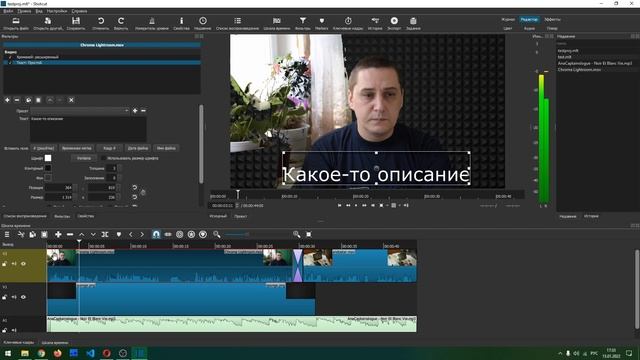This screenshot has height=360, width=640.
Task: Enable Use font size checkbox
Action: coord(104,158)
